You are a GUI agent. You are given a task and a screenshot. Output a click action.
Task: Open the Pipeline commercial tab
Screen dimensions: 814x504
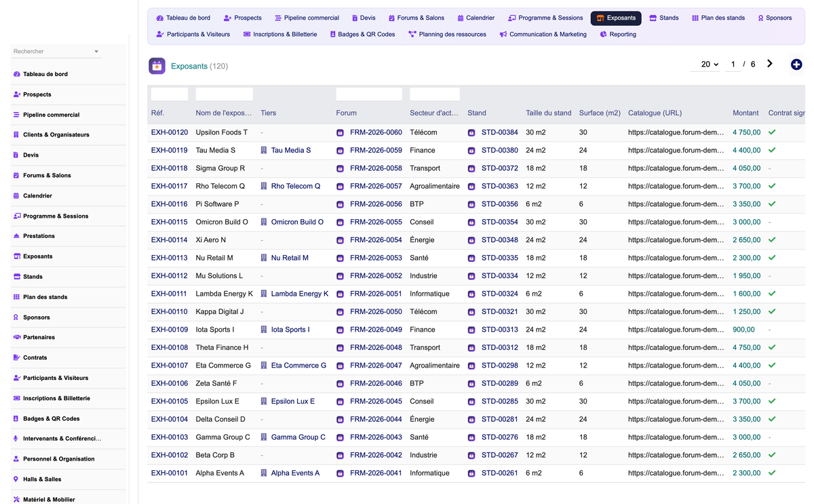point(307,18)
